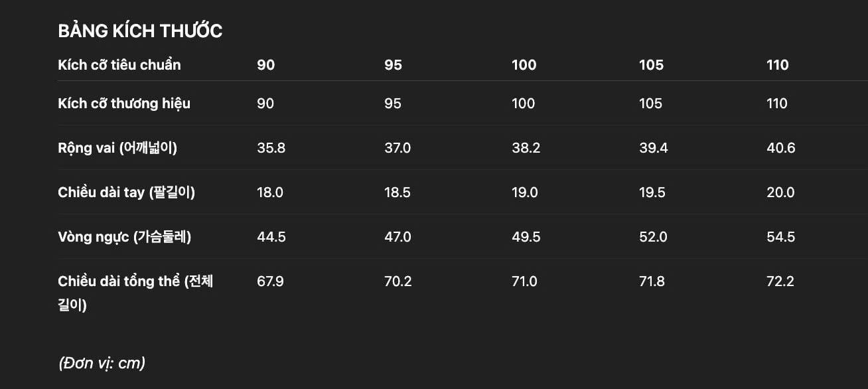The image size is (868, 389).
Task: Click the shoulder width value 40.6
Action: [780, 148]
